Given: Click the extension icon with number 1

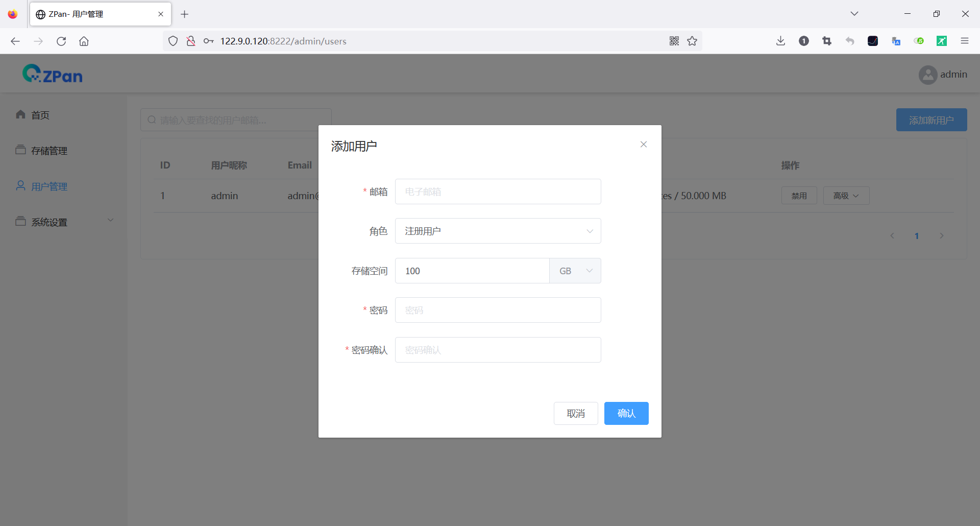Looking at the screenshot, I should point(804,41).
